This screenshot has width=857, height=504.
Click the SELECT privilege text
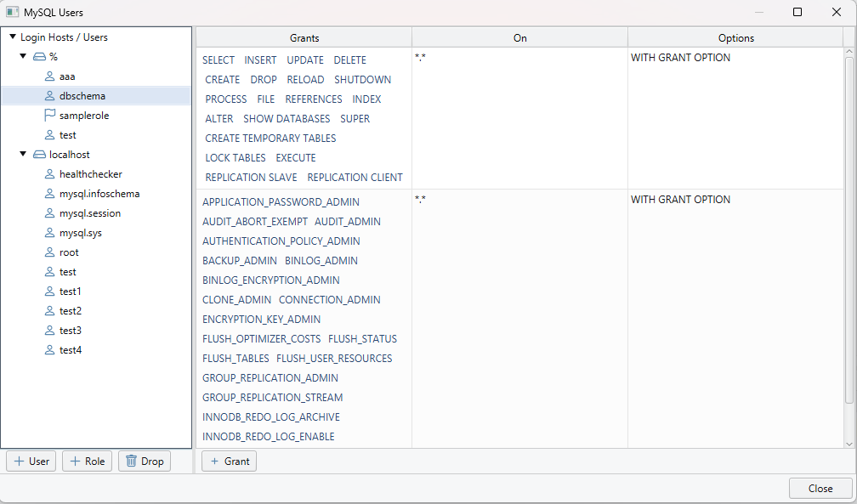[218, 60]
